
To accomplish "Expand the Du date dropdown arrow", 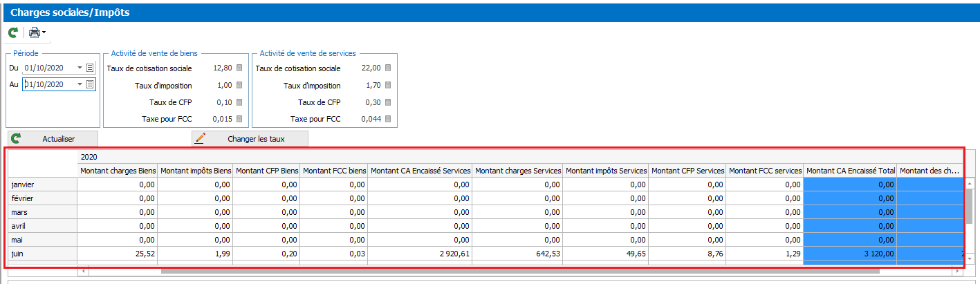I will click(80, 68).
